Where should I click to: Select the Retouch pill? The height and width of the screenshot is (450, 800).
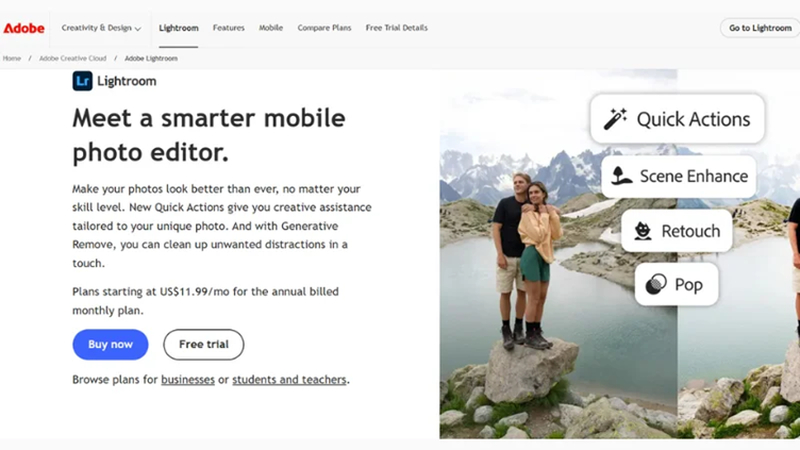pyautogui.click(x=677, y=231)
